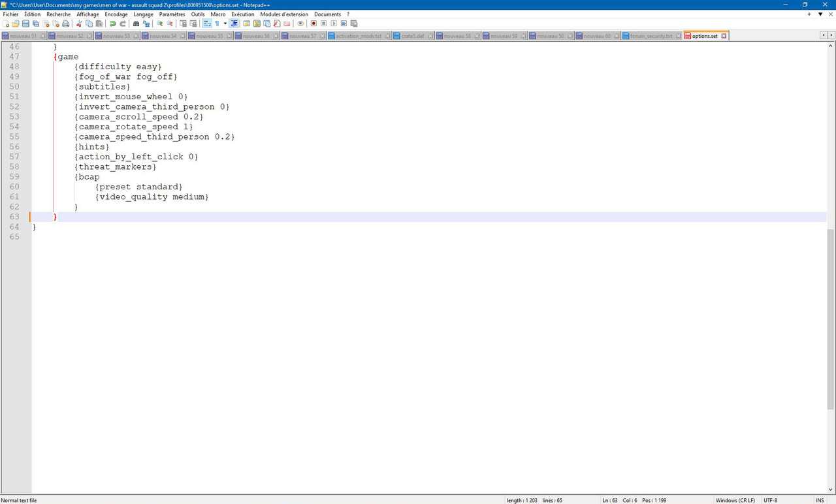This screenshot has width=836, height=504.
Task: Zoom out with the magnifier minus icon
Action: [x=170, y=24]
